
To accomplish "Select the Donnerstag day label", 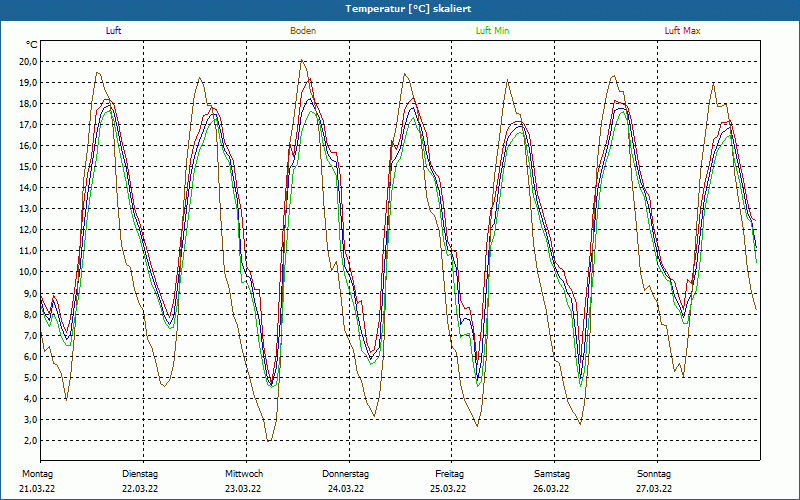I will click(x=346, y=474).
